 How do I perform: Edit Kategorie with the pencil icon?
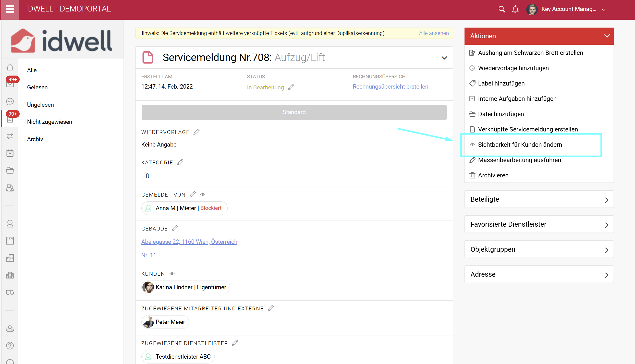[x=180, y=162]
